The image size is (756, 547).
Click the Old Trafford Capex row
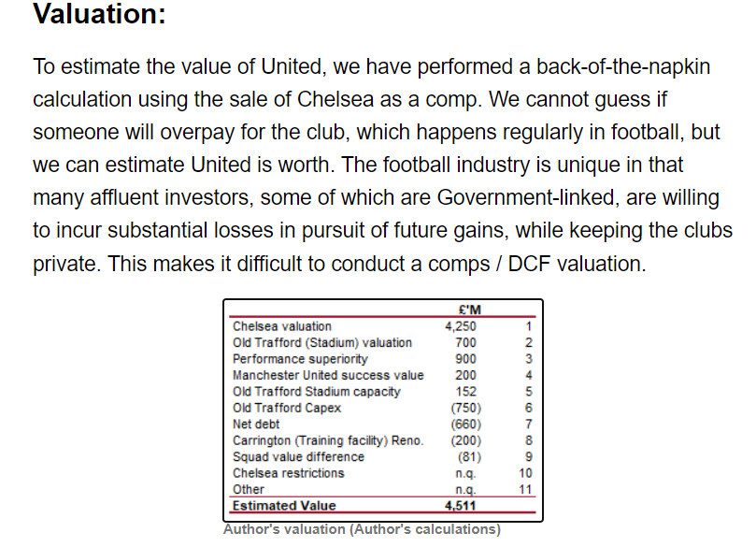tap(383, 408)
